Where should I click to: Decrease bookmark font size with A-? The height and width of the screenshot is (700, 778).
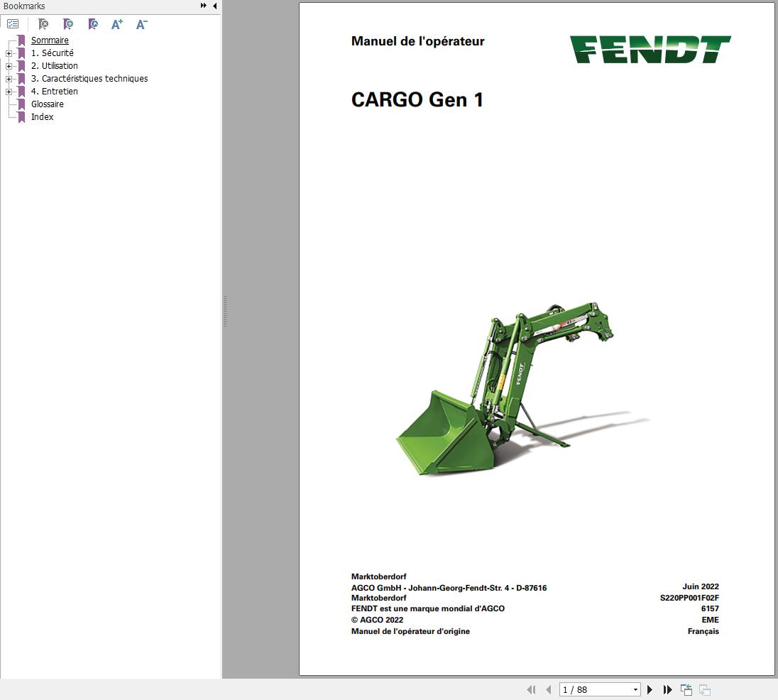coord(141,24)
